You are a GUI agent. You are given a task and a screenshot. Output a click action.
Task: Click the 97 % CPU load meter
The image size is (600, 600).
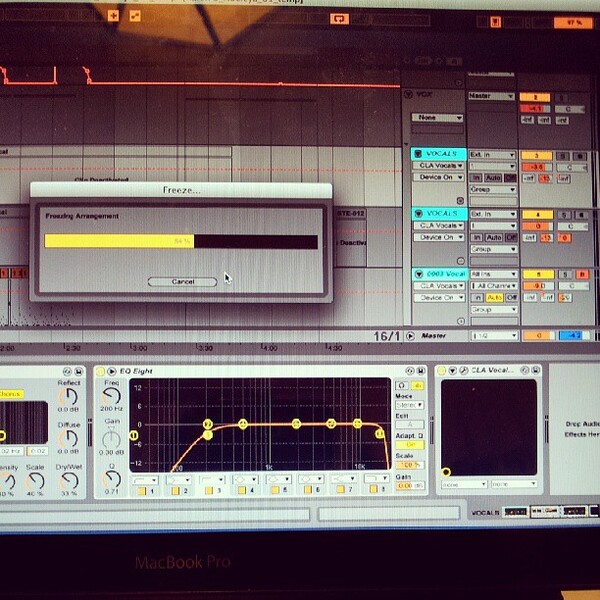pyautogui.click(x=573, y=23)
